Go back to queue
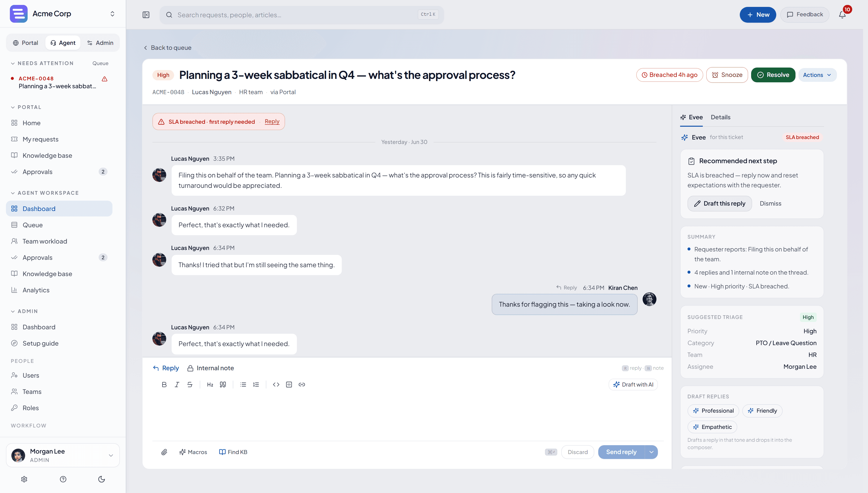The height and width of the screenshot is (493, 868). [x=168, y=48]
